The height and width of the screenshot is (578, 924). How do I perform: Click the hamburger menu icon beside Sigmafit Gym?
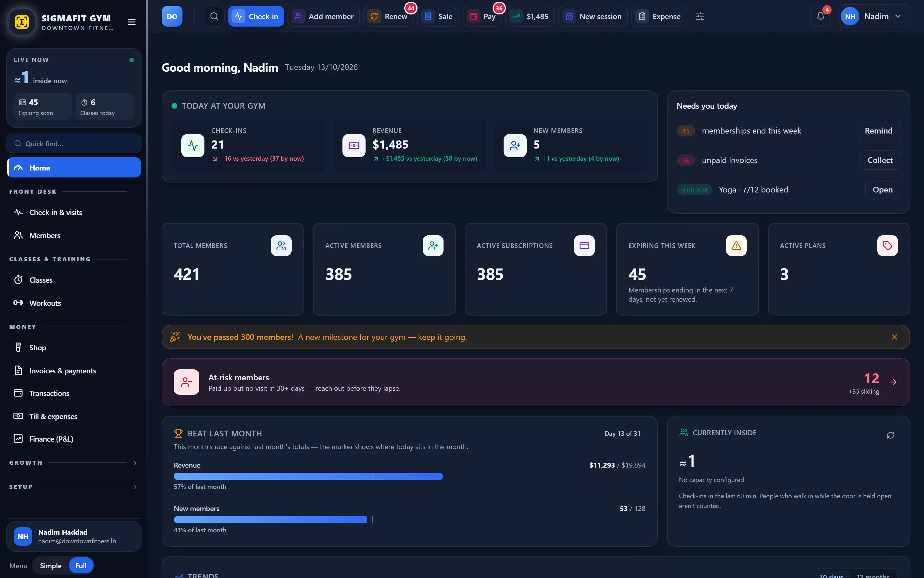tap(132, 22)
